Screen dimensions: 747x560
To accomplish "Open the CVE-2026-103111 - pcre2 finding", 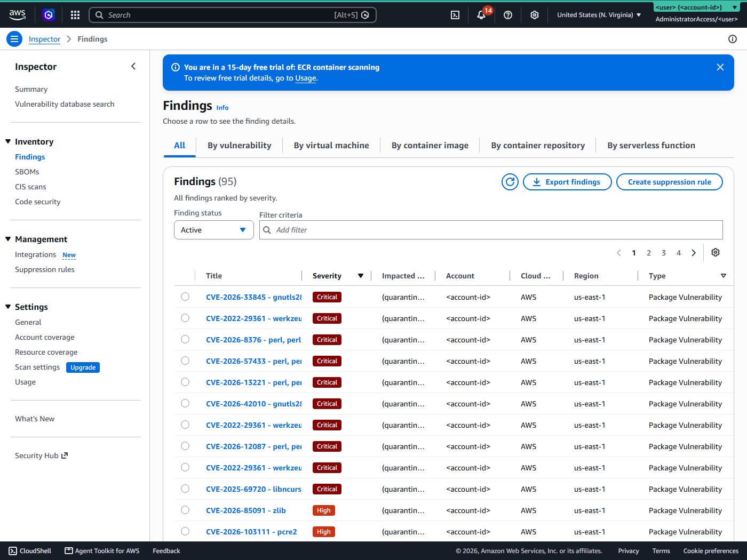I will click(x=251, y=532).
